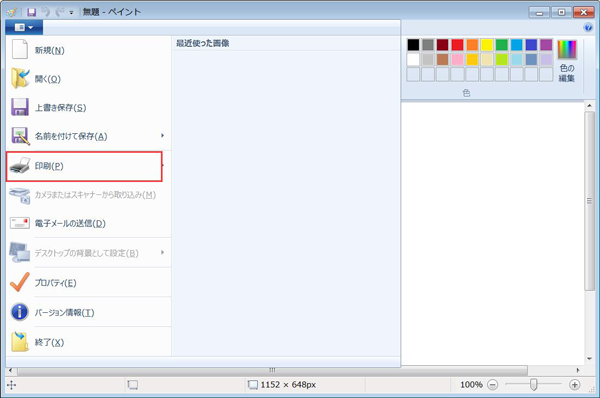Click the icon beside 名前を付けて保存(A)
This screenshot has width=600, height=398.
click(20, 136)
